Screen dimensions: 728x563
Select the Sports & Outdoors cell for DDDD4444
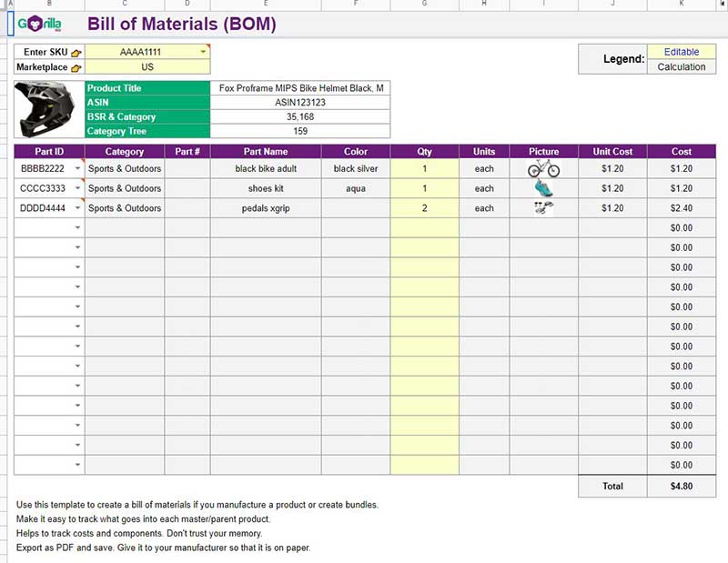pos(125,208)
